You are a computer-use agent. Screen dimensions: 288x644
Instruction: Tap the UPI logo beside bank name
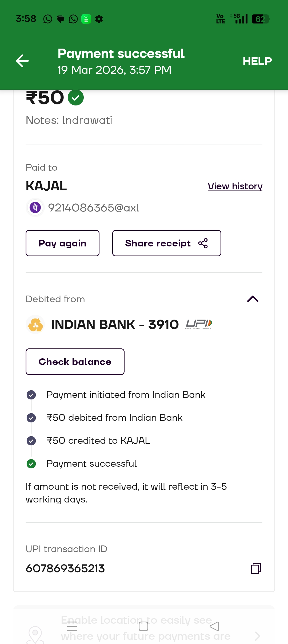(199, 324)
